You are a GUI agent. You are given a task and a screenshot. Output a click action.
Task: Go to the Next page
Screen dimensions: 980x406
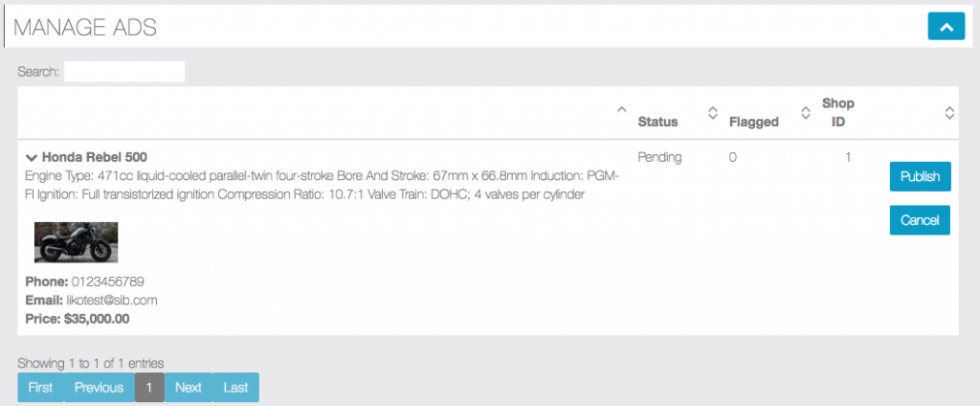(x=189, y=387)
